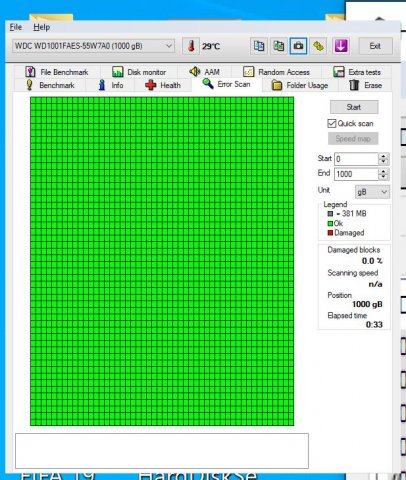Switch to the Extra tests tab
Image resolution: width=406 pixels, height=480 pixels.
click(357, 72)
